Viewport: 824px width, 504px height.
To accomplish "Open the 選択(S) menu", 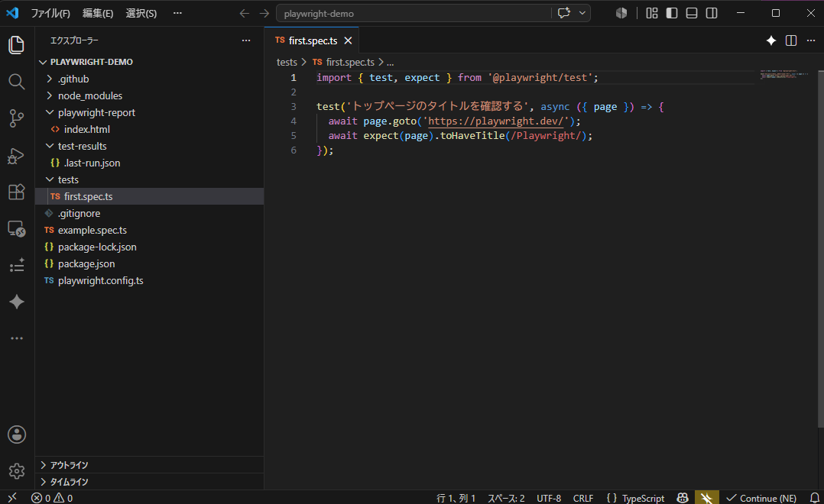I will click(141, 13).
